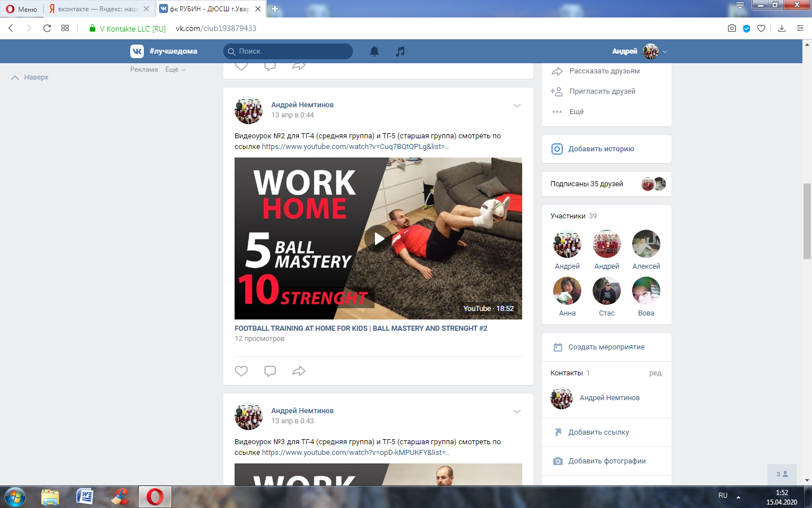Open VK notifications bell
Screen dimensions: 812x508
tap(374, 51)
